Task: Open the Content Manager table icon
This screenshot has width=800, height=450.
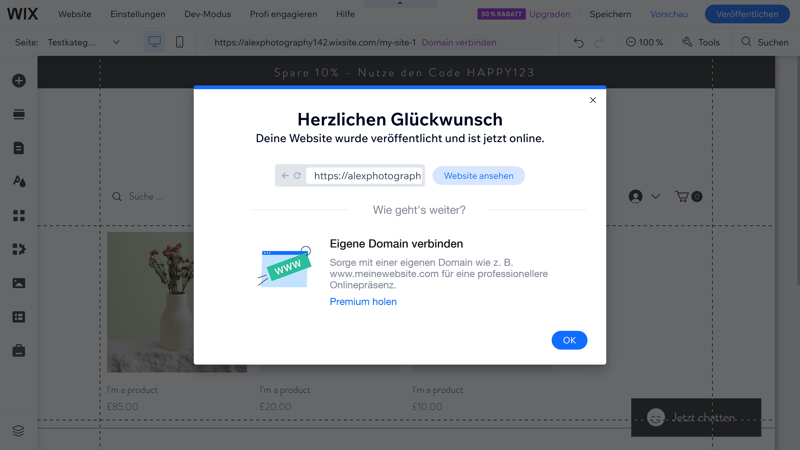Action: 19,317
